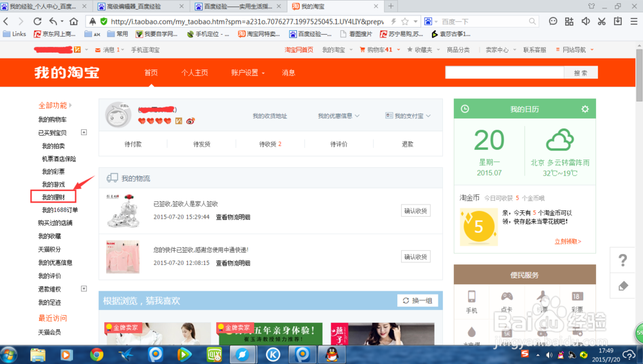This screenshot has height=364, width=643.
Task: Open 我的淘宝 dropdown in top bar
Action: 337,50
